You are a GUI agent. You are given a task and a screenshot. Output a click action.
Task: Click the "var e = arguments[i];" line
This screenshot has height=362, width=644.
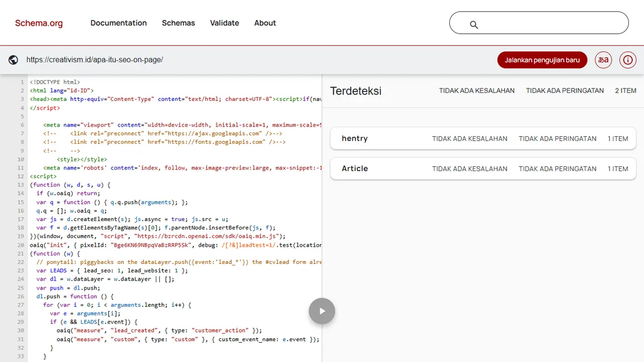(85, 313)
